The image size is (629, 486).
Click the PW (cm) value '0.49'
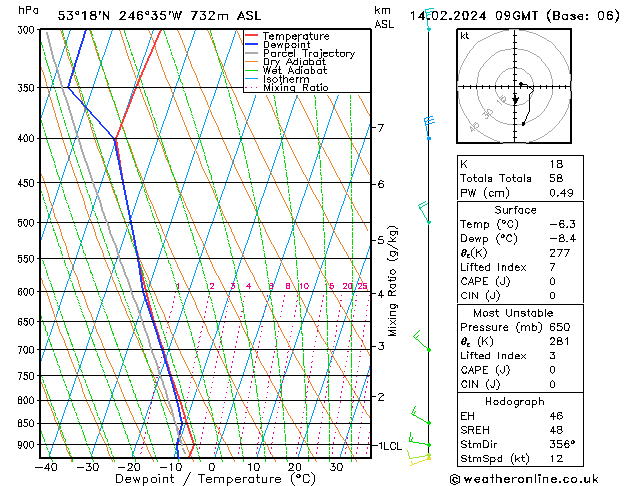point(562,193)
